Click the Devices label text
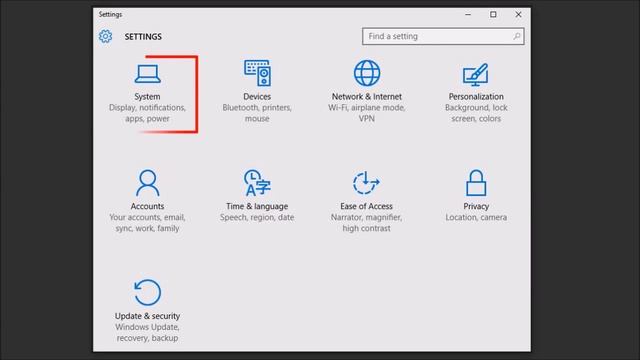This screenshot has width=640, height=360. 257,97
